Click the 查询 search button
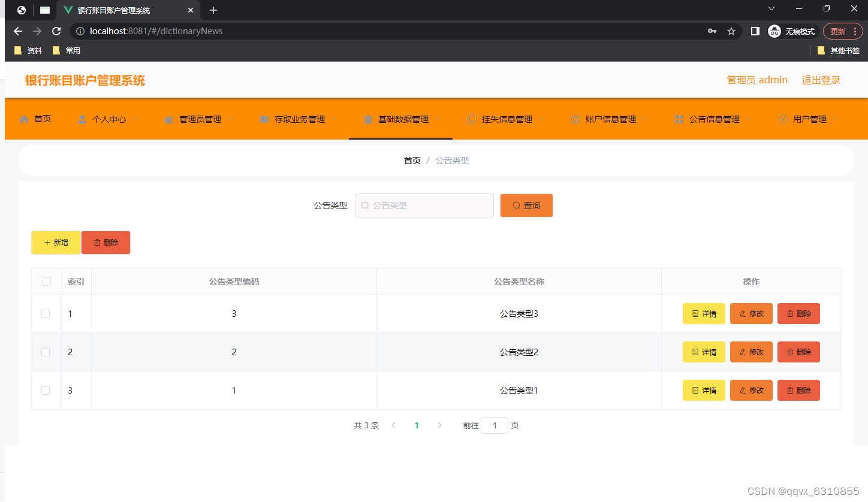Screen dimensions: 868x502 click(x=526, y=205)
